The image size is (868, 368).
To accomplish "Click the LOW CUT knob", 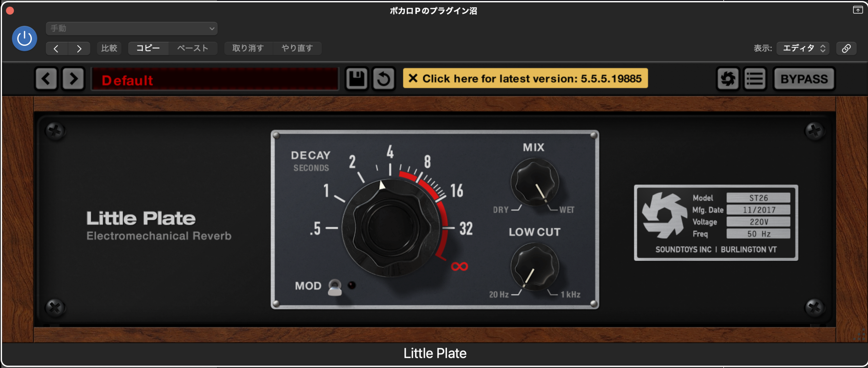I will (x=535, y=267).
